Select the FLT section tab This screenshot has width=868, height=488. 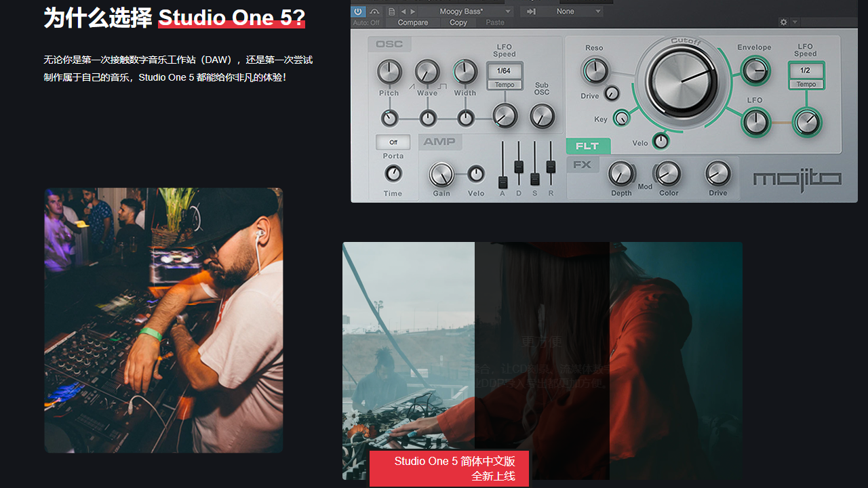(x=587, y=146)
